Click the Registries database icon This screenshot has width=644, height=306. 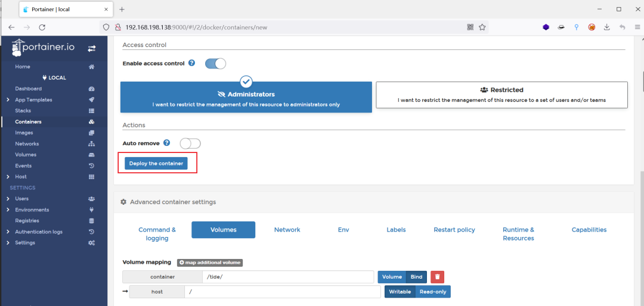[x=92, y=221]
